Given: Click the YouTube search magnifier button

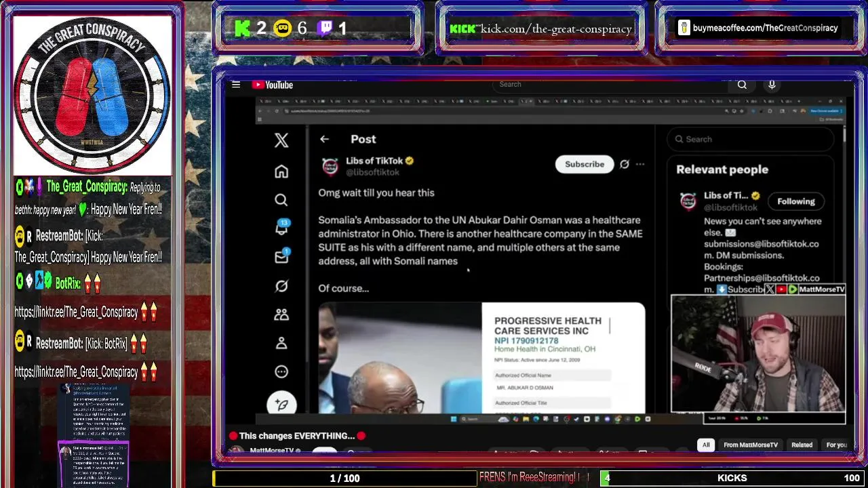Looking at the screenshot, I should [742, 85].
